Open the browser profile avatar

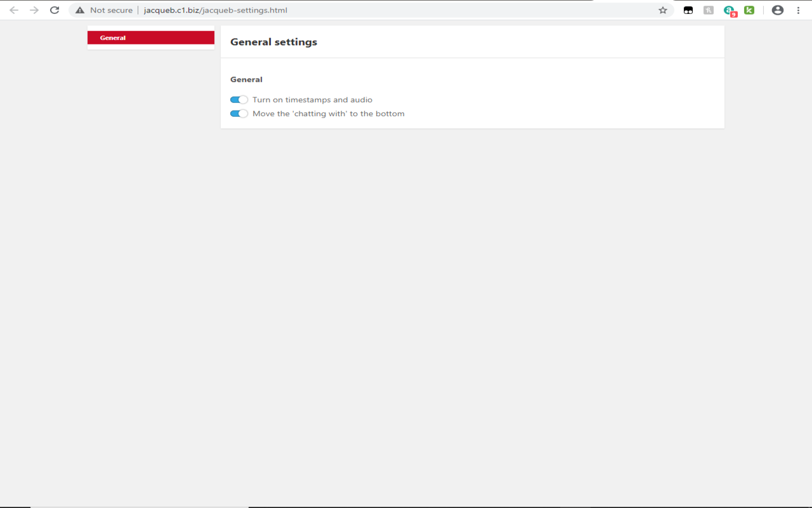778,10
